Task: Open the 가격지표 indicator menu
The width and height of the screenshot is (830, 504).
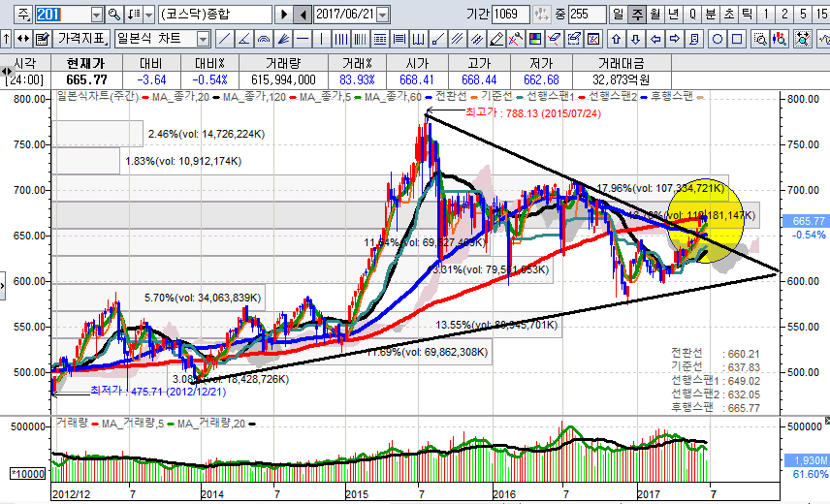Action: coord(81,39)
